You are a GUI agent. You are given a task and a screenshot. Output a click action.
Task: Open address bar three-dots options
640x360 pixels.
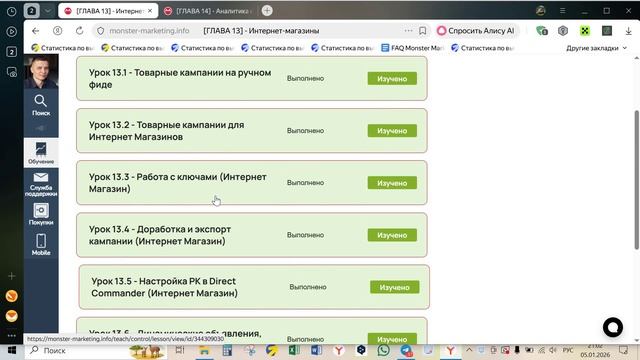coord(408,31)
